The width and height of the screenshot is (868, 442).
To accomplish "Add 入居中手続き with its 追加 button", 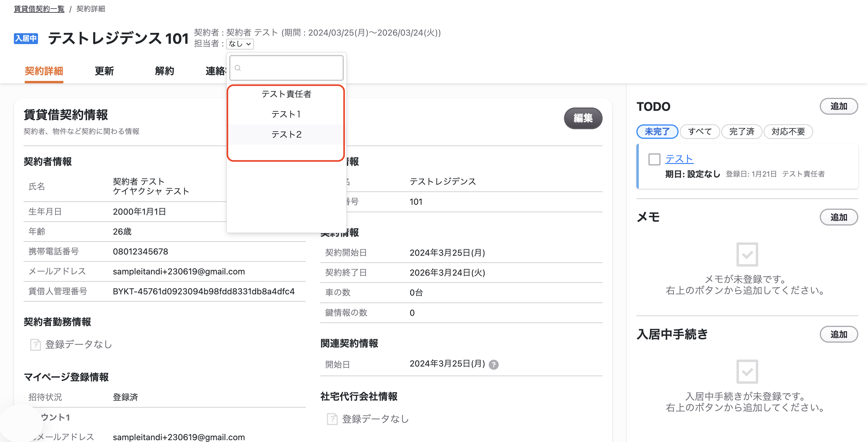I will 838,334.
